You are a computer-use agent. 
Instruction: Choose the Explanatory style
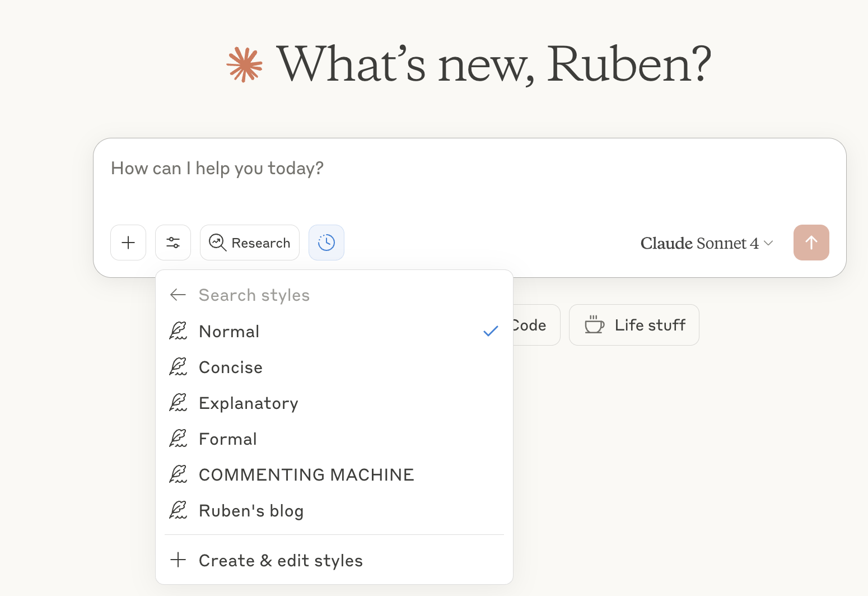click(334, 403)
